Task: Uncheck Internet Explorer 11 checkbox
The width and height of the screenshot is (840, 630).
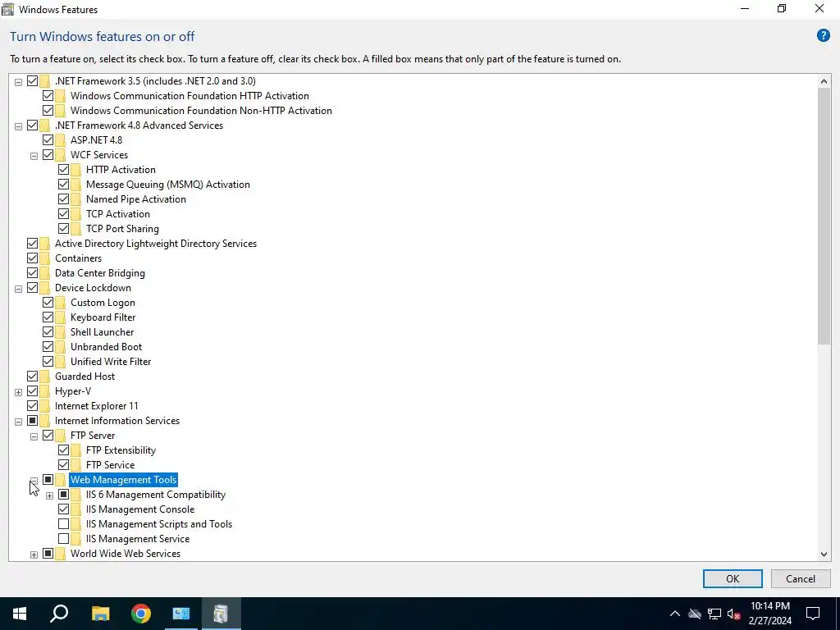Action: tap(32, 406)
